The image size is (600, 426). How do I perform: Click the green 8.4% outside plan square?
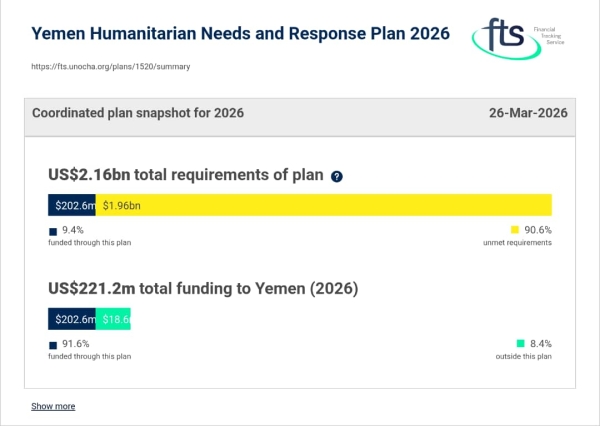coord(521,343)
